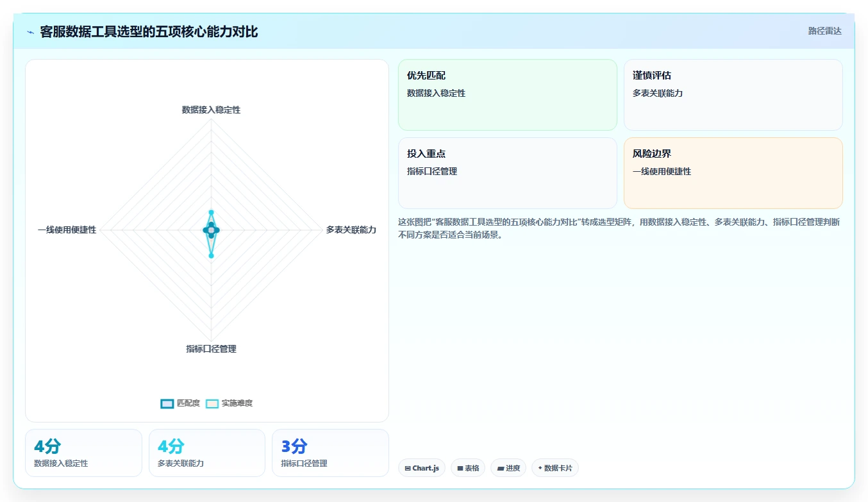
Task: Click the bottom radar data point
Action: [x=211, y=256]
